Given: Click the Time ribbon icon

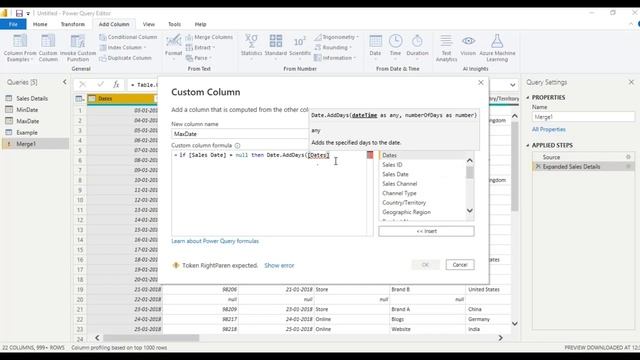Looking at the screenshot, I should [395, 46].
